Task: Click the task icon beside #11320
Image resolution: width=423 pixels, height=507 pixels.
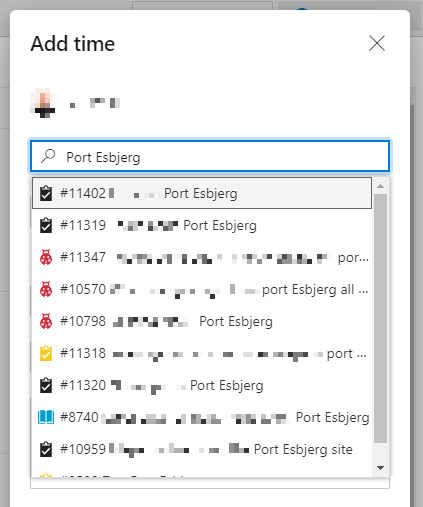Action: [x=46, y=385]
